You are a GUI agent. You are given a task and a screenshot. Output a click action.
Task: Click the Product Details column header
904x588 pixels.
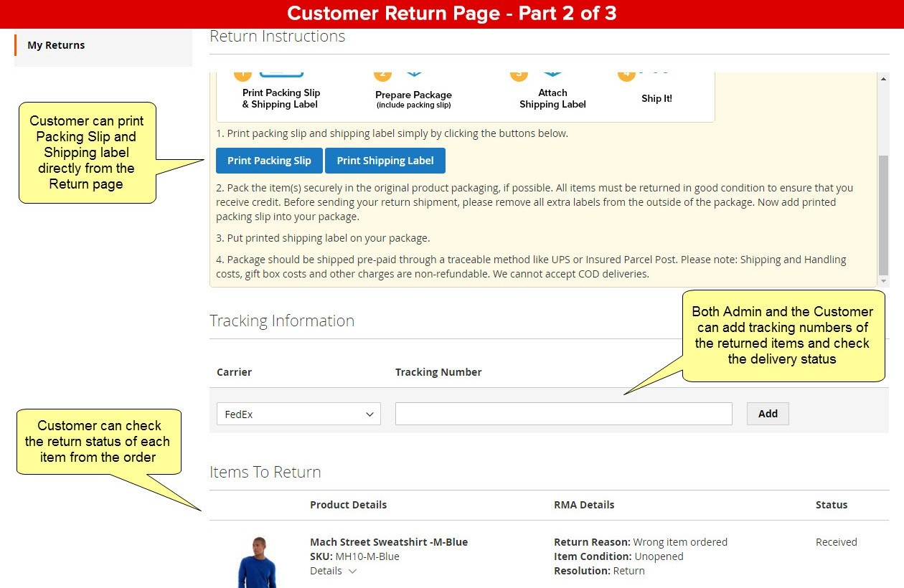[348, 505]
